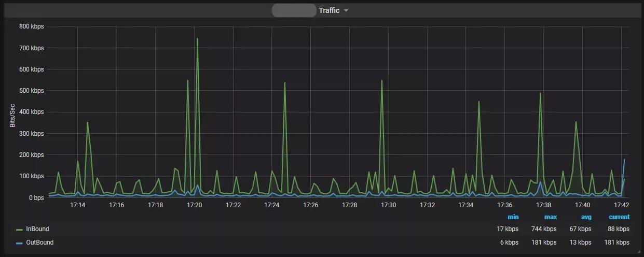Click the 500 kbps y-axis label
644x257 pixels.
click(x=31, y=91)
